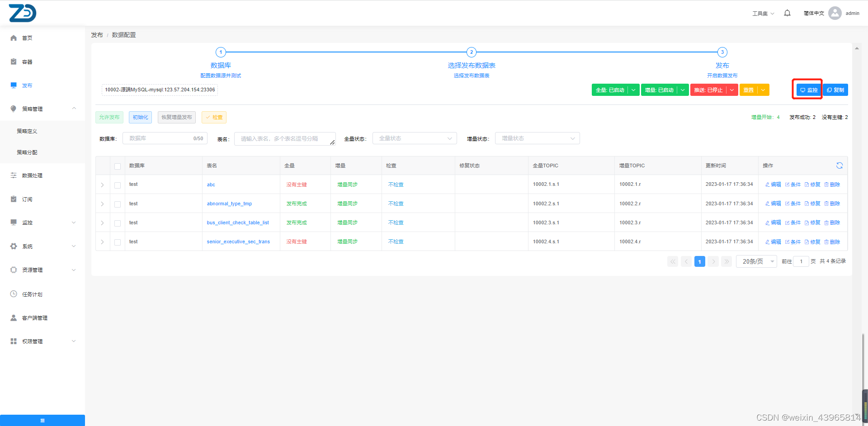Open notifications bell icon
868x426 pixels.
pos(787,13)
